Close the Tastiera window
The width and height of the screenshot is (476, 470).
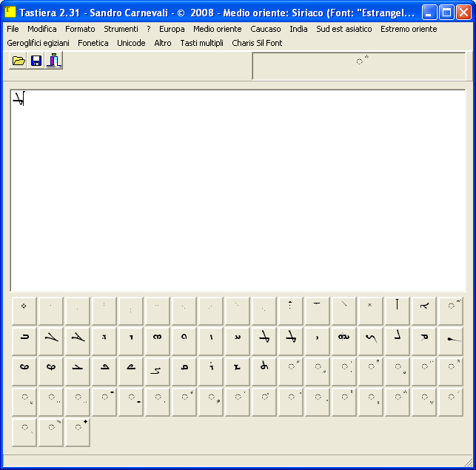point(464,13)
